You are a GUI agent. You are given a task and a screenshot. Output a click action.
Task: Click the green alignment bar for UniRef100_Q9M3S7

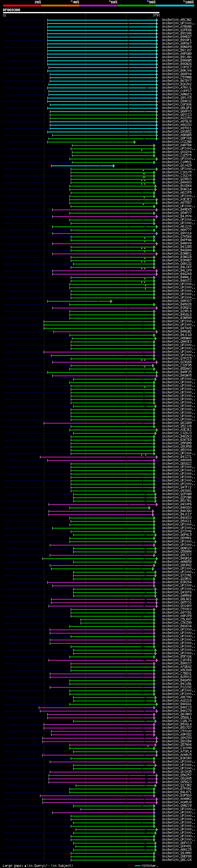point(80,301)
